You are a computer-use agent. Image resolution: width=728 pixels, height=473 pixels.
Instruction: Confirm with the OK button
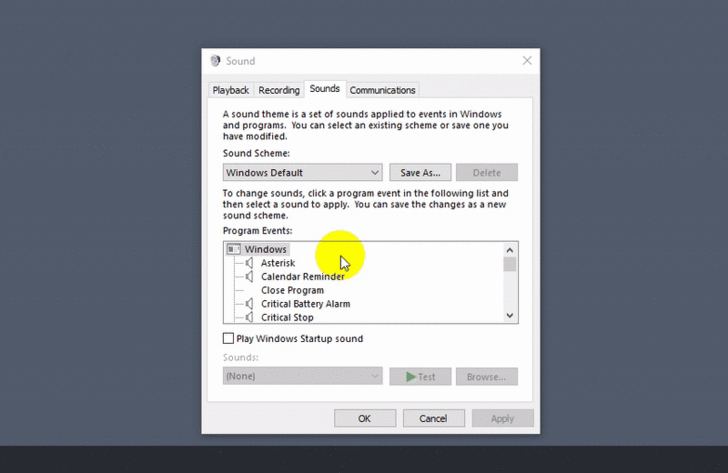(x=365, y=418)
